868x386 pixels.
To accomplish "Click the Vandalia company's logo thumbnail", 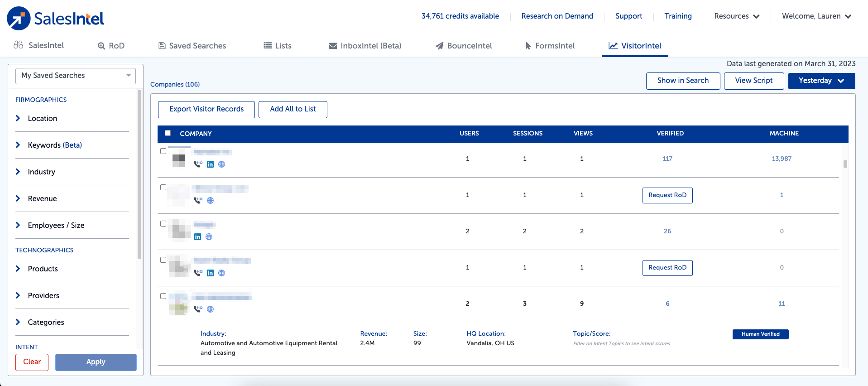I will click(x=178, y=304).
